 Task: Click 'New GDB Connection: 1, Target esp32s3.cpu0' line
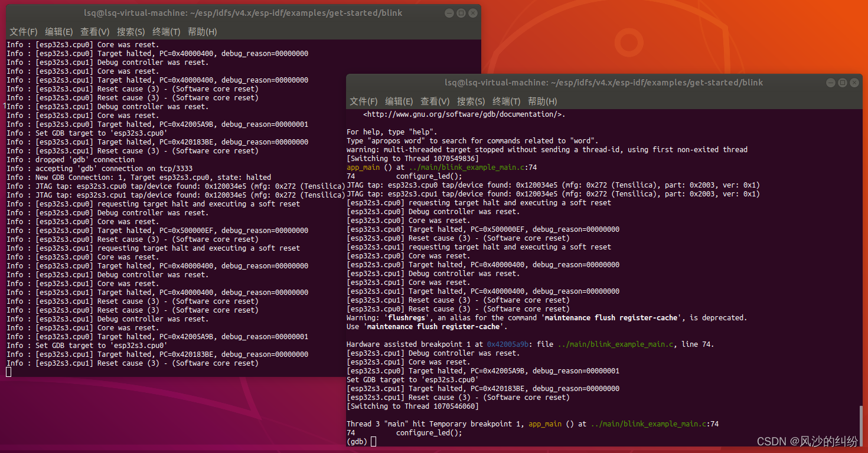pyautogui.click(x=139, y=178)
